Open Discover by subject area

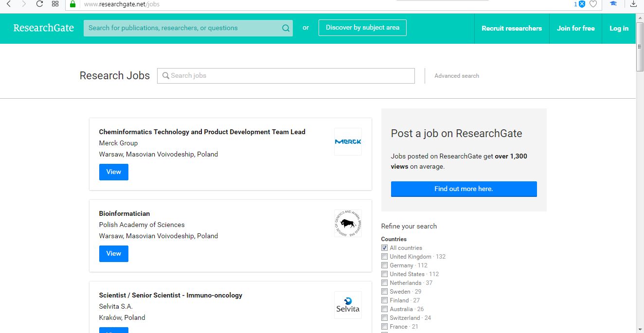pos(362,28)
